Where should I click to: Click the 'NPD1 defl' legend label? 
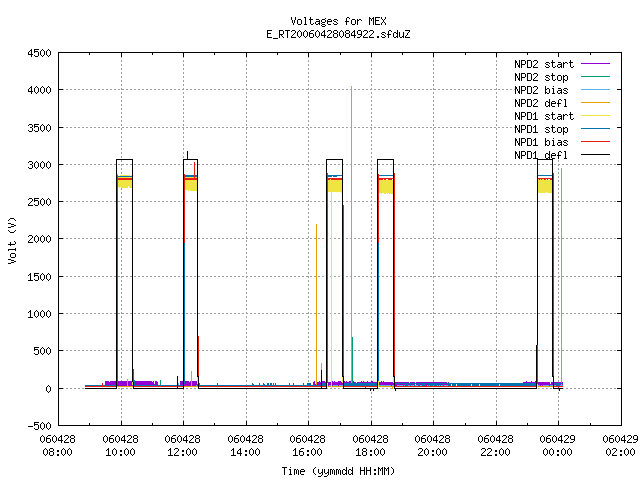click(541, 156)
